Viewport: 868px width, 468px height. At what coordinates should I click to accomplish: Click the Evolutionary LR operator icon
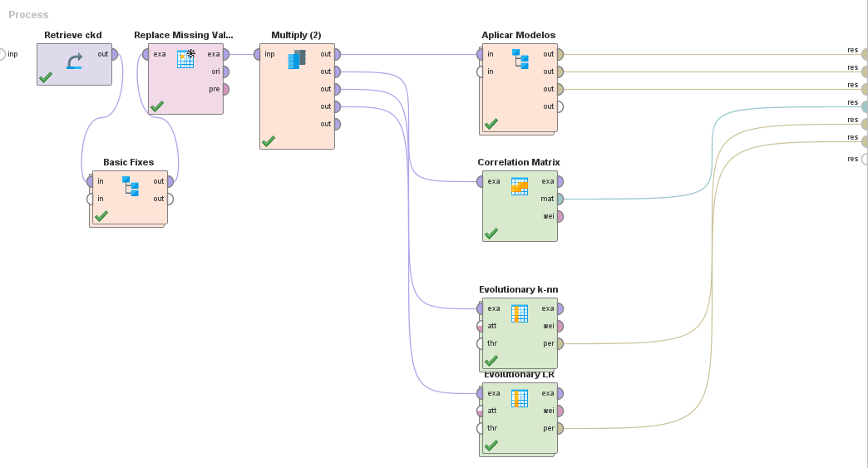click(520, 398)
